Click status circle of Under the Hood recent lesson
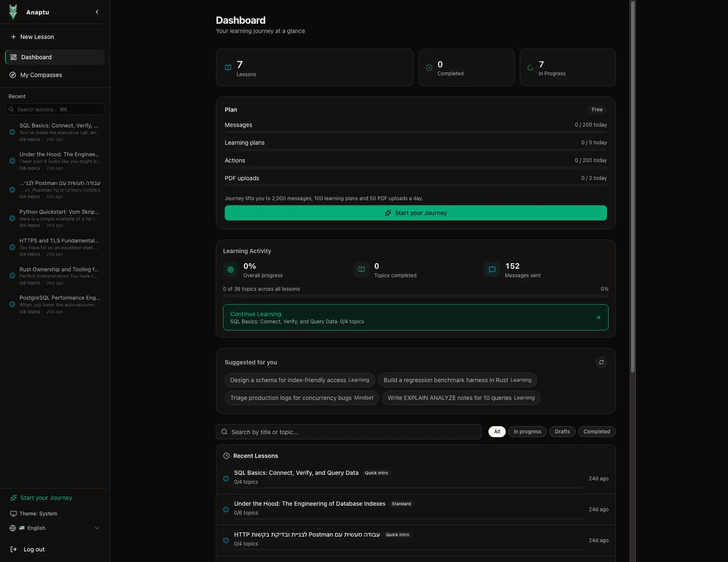This screenshot has width=728, height=562. coord(226,510)
